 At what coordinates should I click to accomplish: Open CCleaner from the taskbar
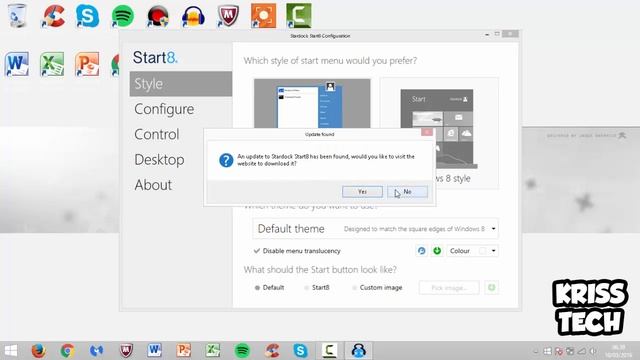(272, 351)
